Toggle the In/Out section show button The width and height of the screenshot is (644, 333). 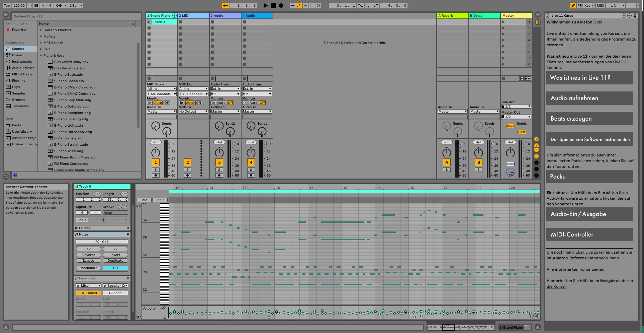point(536,139)
